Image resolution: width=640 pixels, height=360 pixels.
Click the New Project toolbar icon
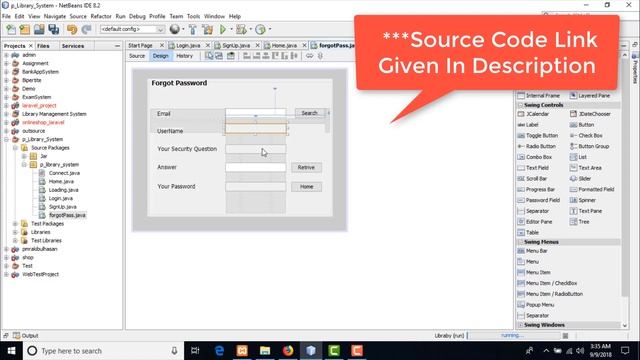(x=25, y=29)
